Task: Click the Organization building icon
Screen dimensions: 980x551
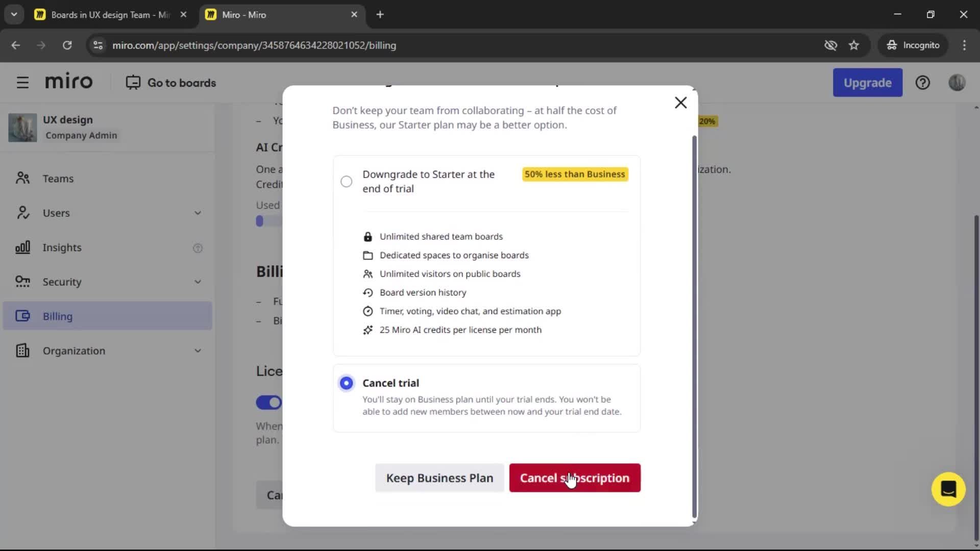Action: 22,350
